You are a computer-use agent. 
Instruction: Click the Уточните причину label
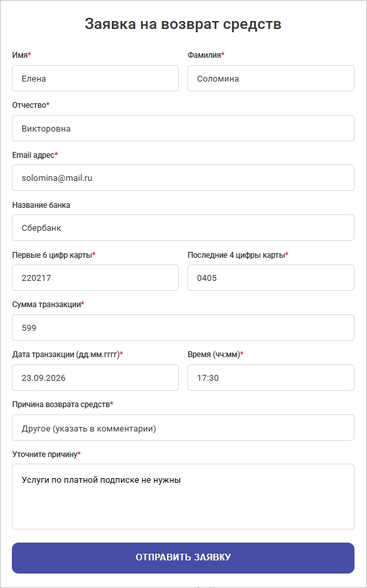tap(45, 454)
